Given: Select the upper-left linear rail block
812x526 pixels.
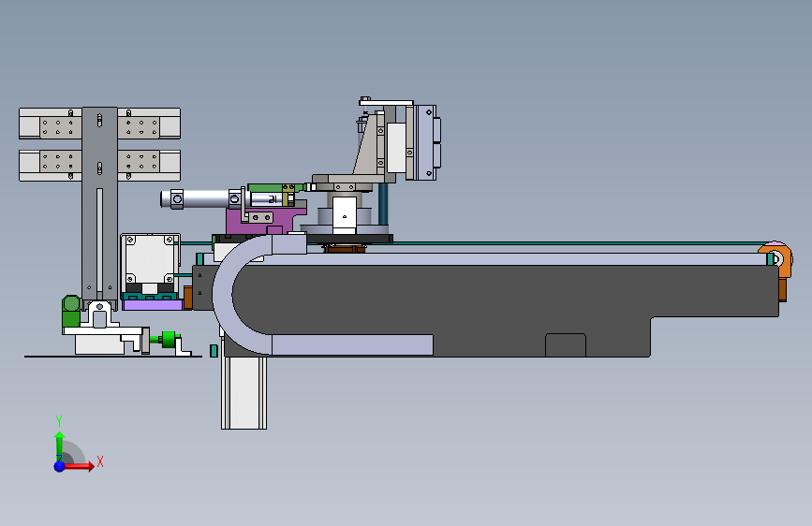Looking at the screenshot, I should tap(51, 124).
